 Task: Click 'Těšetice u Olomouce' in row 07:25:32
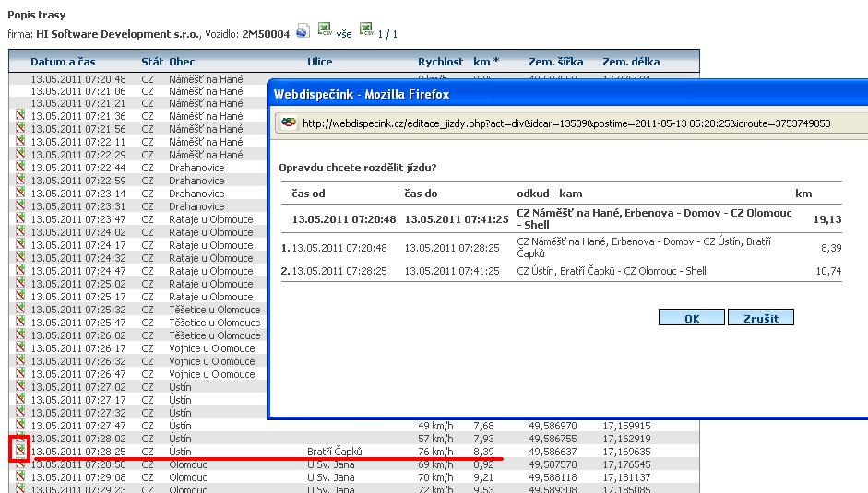[215, 310]
